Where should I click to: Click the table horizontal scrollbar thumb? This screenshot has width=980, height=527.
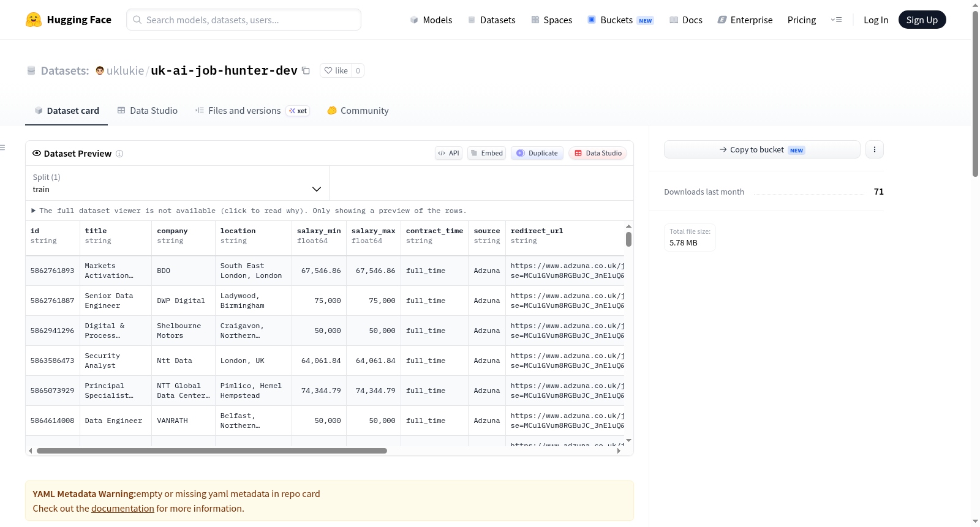click(212, 451)
